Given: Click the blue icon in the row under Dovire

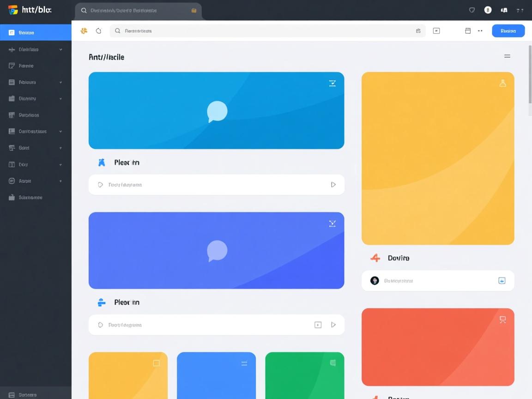Looking at the screenshot, I should [502, 281].
